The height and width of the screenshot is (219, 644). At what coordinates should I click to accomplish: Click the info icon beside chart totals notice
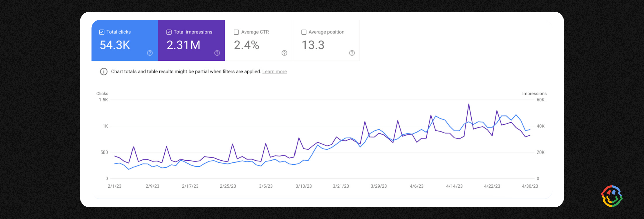coord(104,72)
